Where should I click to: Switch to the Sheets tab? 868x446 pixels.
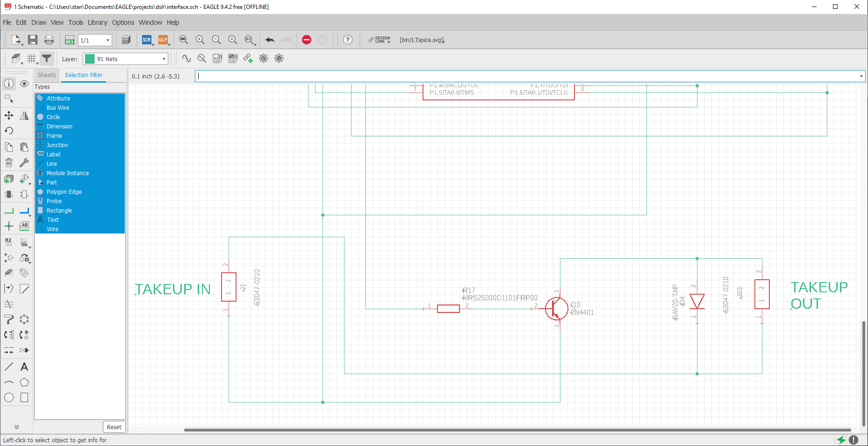[47, 75]
